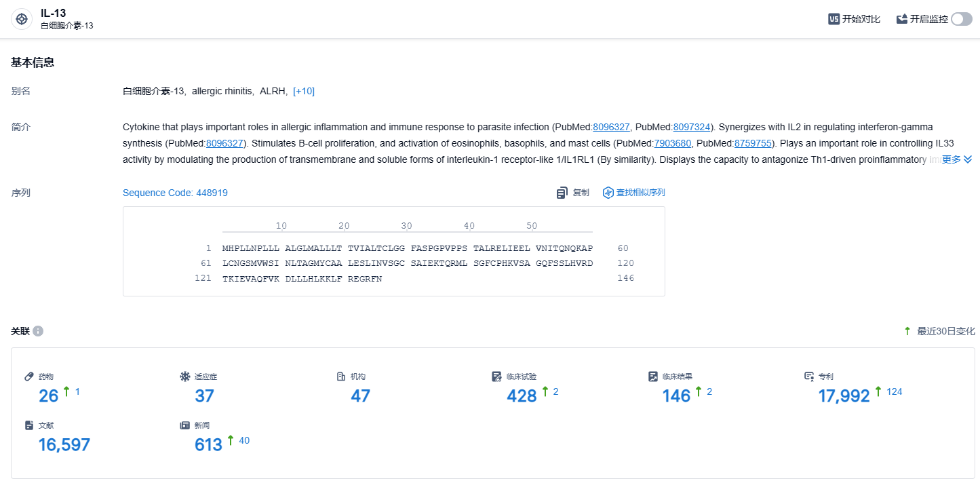Open PubMed link 8097324
The image size is (980, 483).
(691, 127)
